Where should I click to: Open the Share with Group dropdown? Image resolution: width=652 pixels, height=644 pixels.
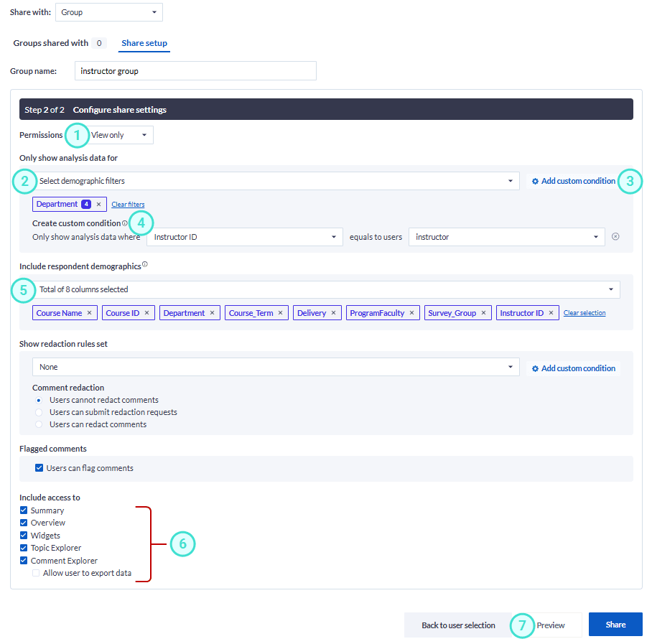point(109,12)
